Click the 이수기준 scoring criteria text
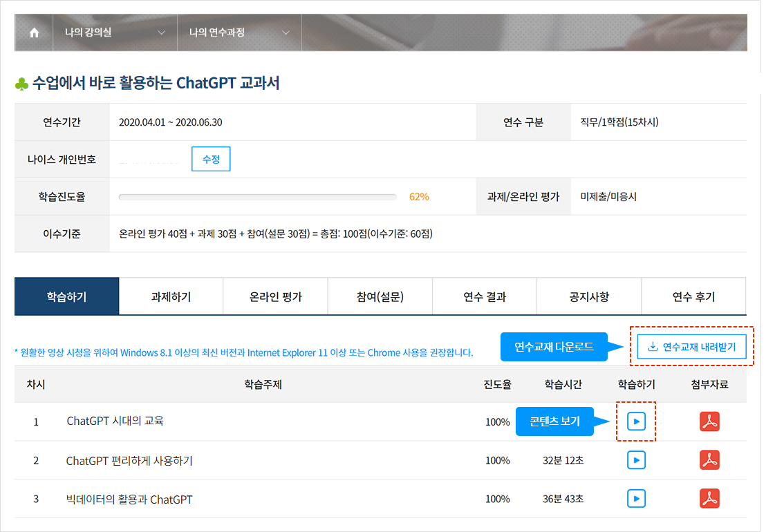Image resolution: width=784 pixels, height=532 pixels. (x=275, y=234)
